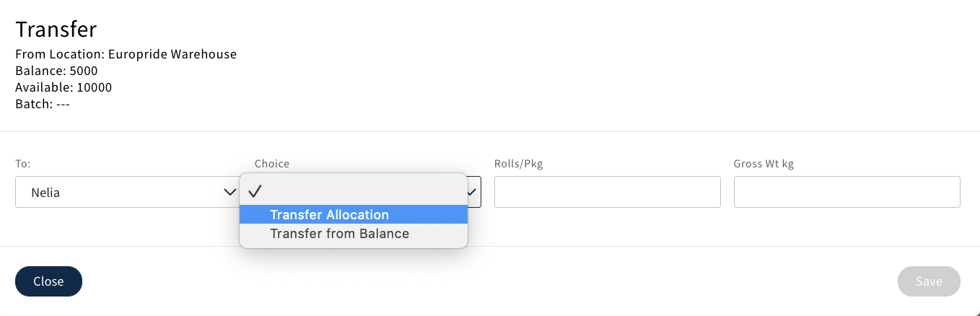Choose "Transfer from Balance" in the list
This screenshot has height=316, width=980.
[x=339, y=234]
